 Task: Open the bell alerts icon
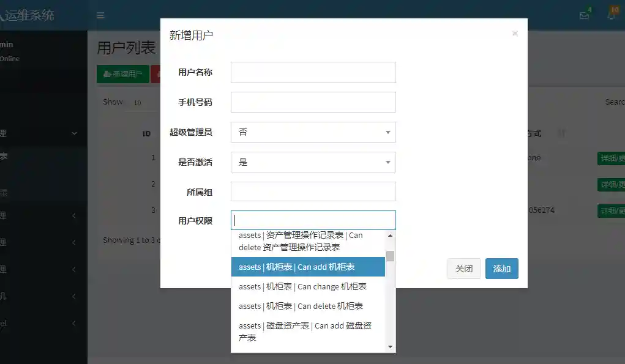click(611, 15)
